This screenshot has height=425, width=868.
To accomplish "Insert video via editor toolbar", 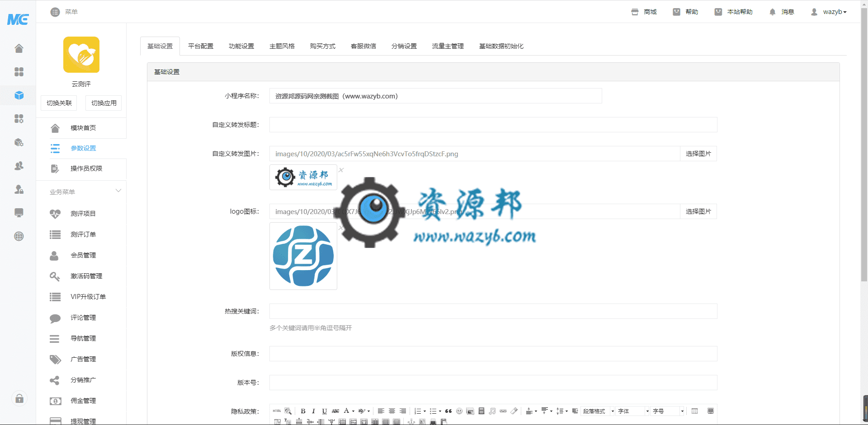I will (481, 411).
